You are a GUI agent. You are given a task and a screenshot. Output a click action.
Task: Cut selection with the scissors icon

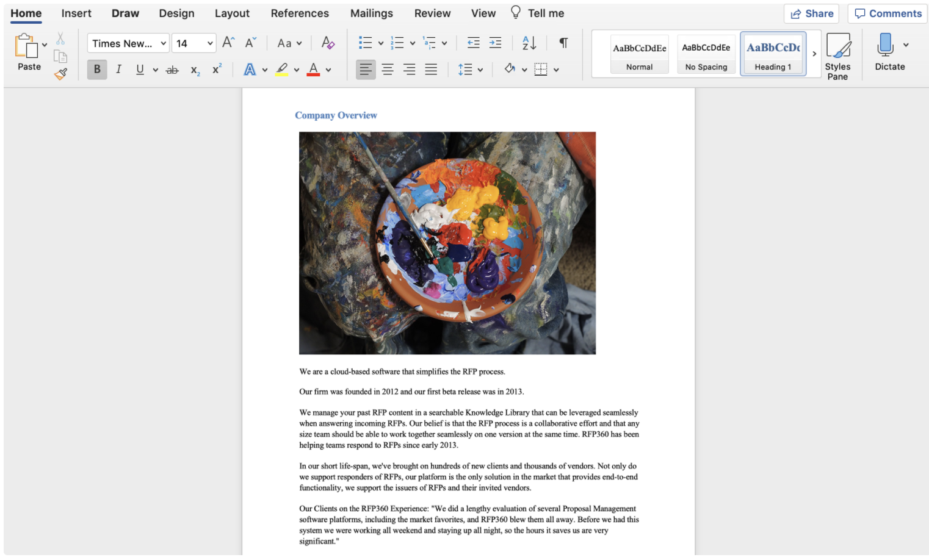pos(60,39)
